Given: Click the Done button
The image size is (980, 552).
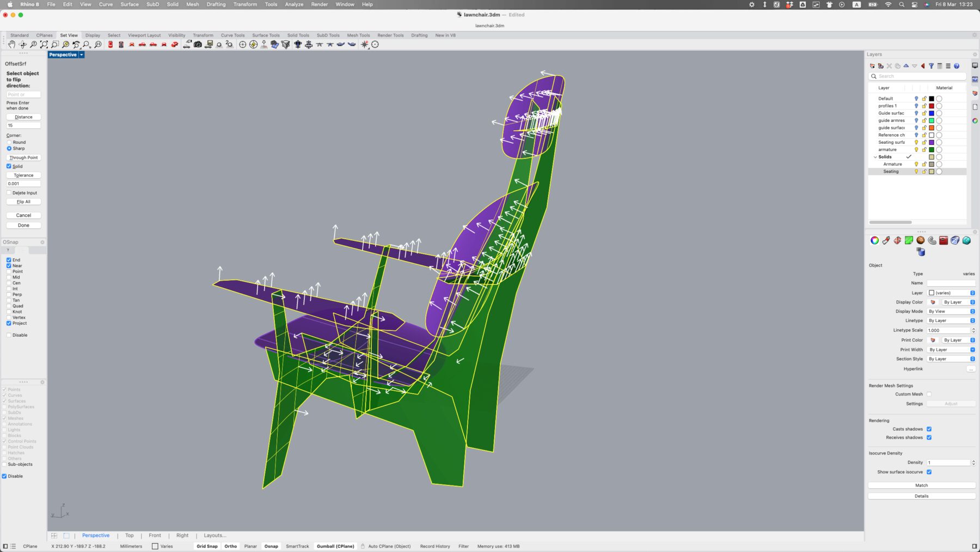Looking at the screenshot, I should point(23,225).
